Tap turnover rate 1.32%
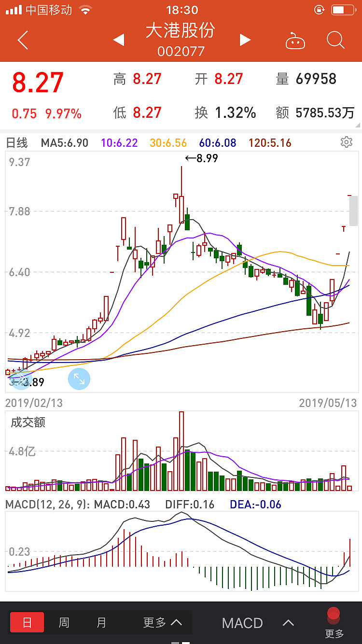This screenshot has height=644, width=362. tap(235, 112)
